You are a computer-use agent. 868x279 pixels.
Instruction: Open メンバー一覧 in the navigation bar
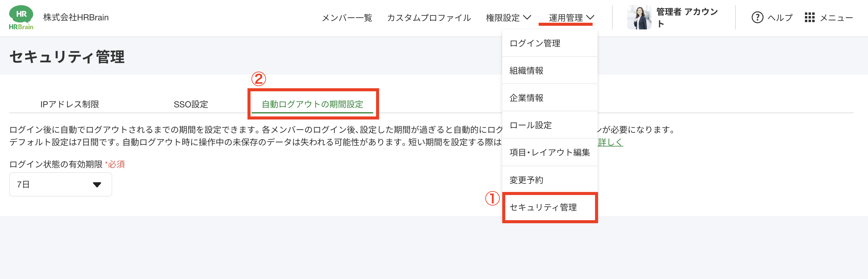pos(347,18)
